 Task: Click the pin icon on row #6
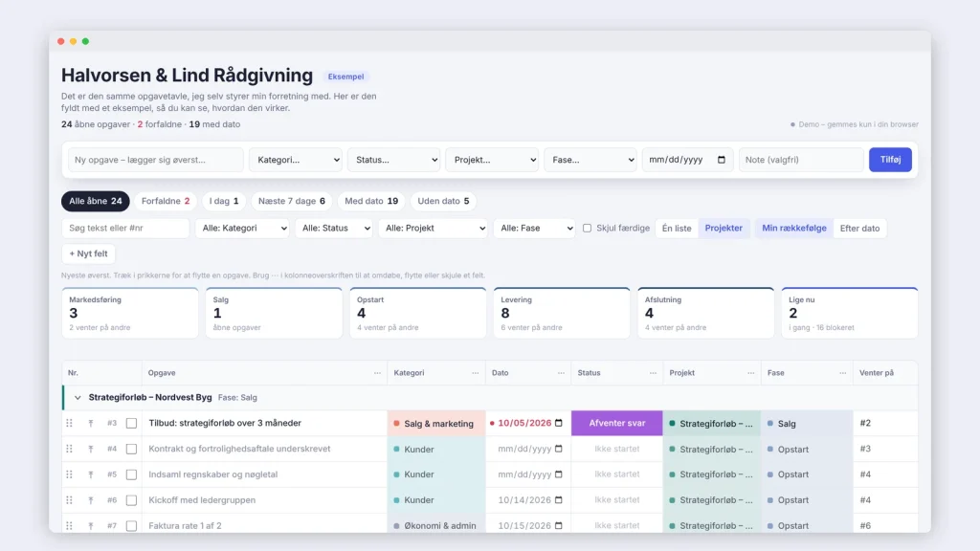pos(91,499)
